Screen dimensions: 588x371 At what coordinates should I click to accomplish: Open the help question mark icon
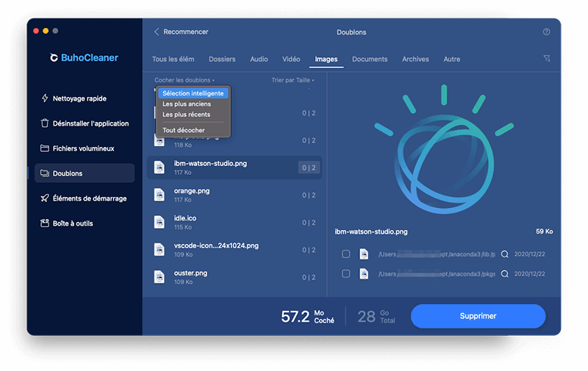coord(546,32)
